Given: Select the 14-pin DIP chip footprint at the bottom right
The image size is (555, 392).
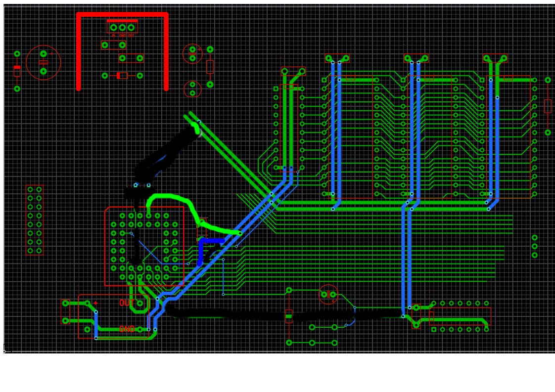Looking at the screenshot, I should click(460, 316).
